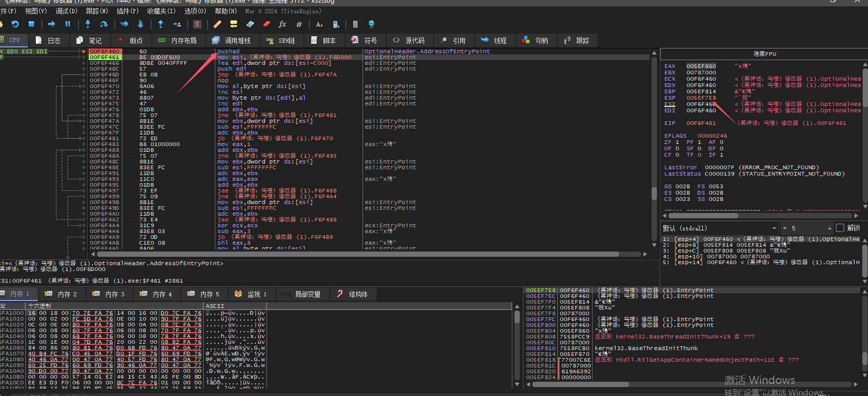The width and height of the screenshot is (868, 396).
Task: Select the EIP register value 00F6F461
Action: point(701,123)
